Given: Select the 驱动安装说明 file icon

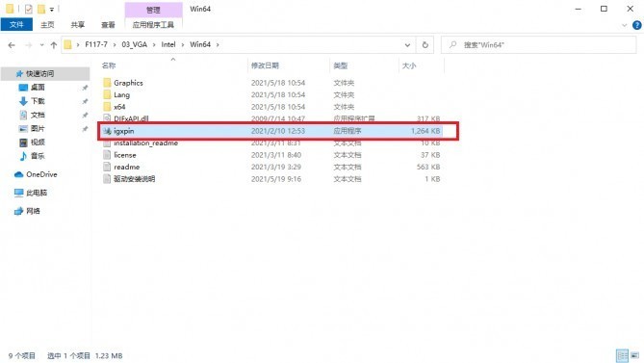Looking at the screenshot, I should (107, 179).
